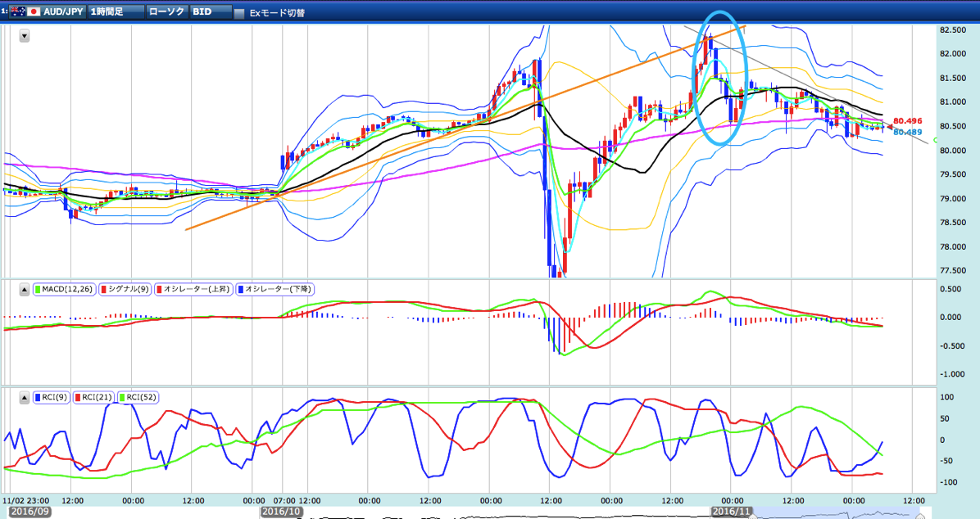Select the RCI(9) legend item
This screenshot has height=519, width=980.
click(52, 397)
